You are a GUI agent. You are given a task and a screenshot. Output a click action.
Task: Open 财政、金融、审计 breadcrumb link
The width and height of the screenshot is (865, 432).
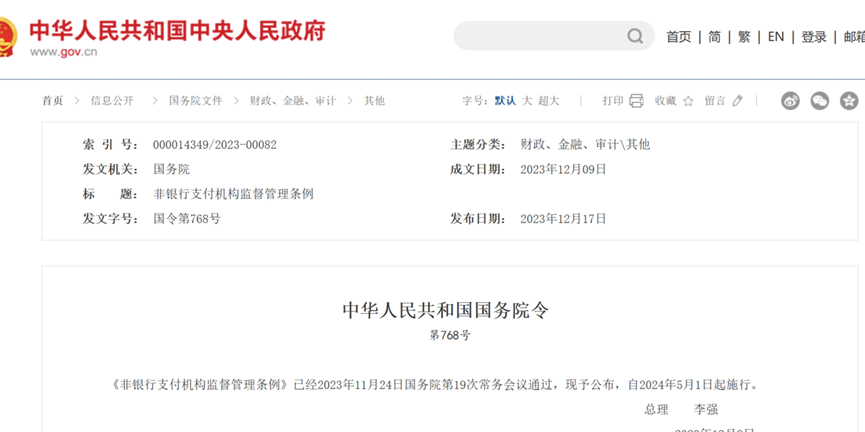click(292, 101)
